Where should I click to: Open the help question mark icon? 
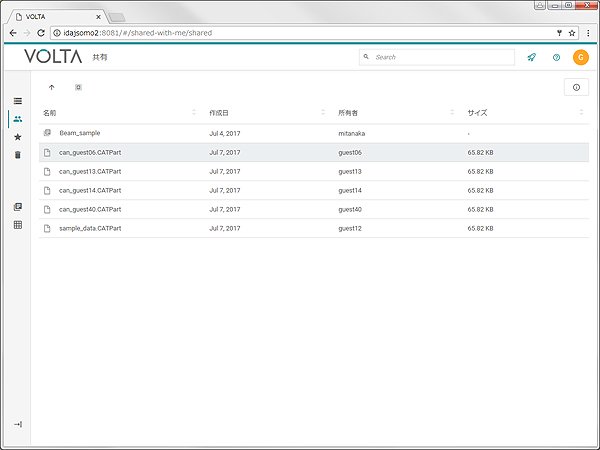tap(556, 57)
